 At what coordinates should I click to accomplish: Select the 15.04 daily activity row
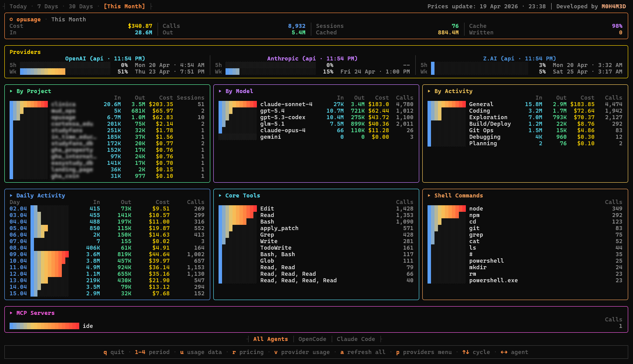point(107,294)
